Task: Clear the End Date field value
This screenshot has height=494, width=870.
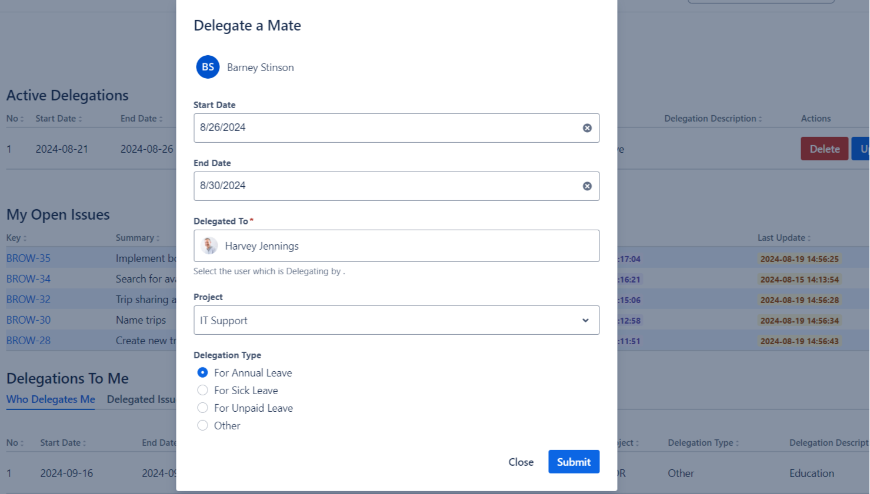Action: (587, 186)
